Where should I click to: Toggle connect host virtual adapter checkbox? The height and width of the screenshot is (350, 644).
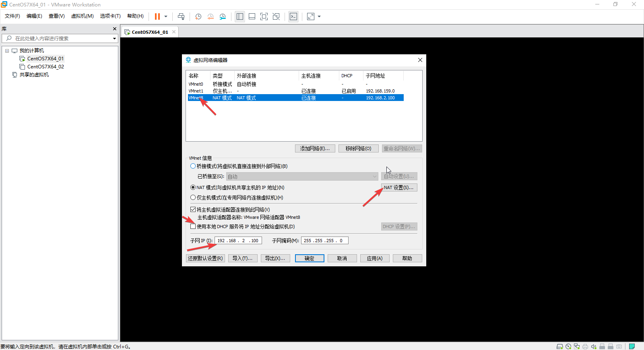click(193, 210)
